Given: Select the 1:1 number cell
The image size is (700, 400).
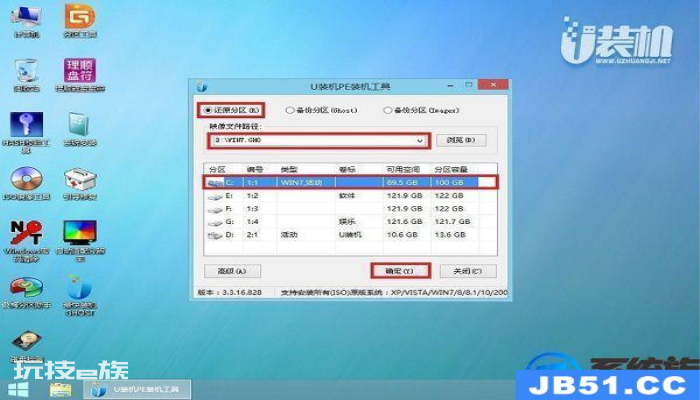Looking at the screenshot, I should click(x=252, y=183).
